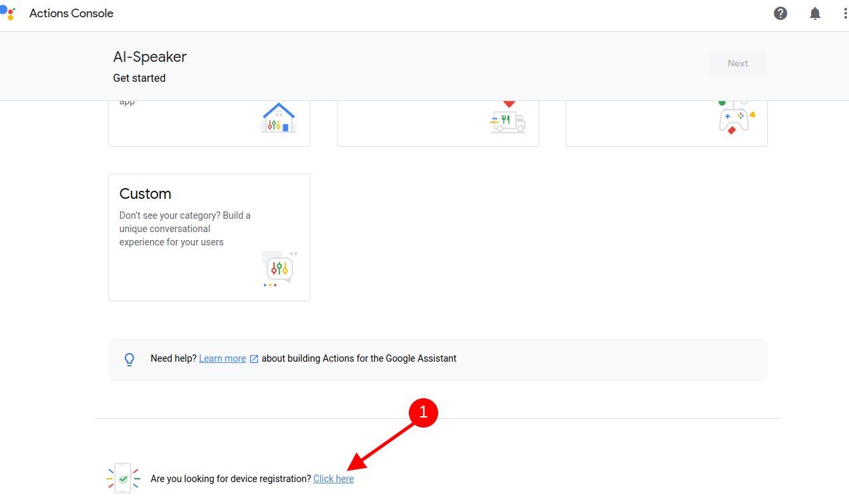Select the smart home card illustration
The height and width of the screenshot is (504, 849).
(279, 118)
